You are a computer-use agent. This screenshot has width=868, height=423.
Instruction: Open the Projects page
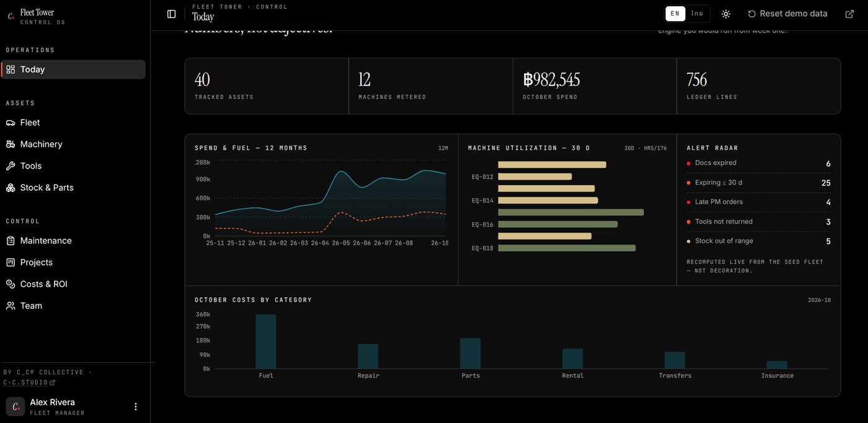coord(73,263)
